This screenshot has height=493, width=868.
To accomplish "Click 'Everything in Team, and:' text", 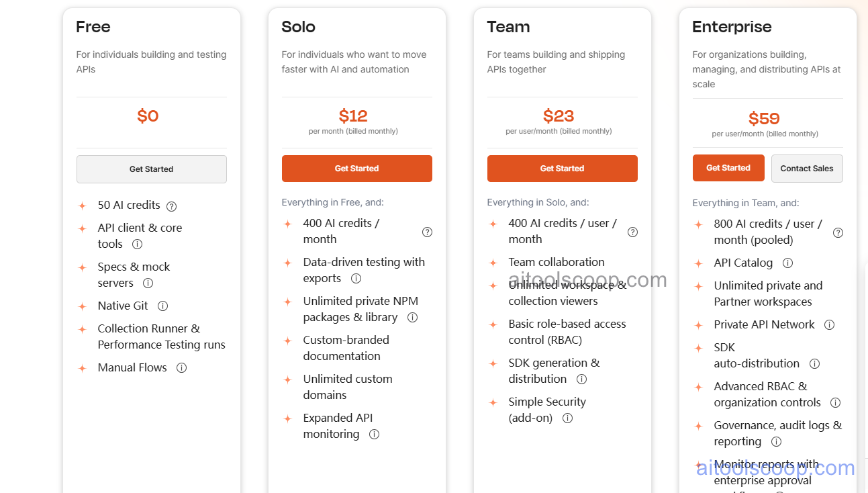I will coord(746,203).
